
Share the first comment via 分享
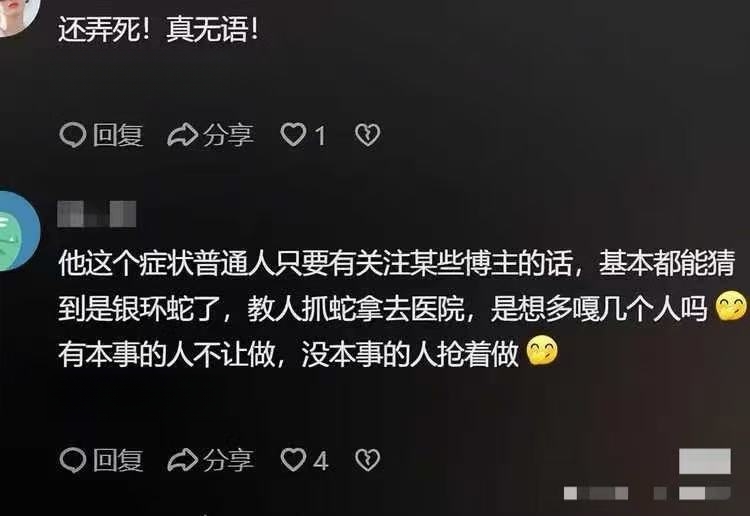[x=228, y=135]
